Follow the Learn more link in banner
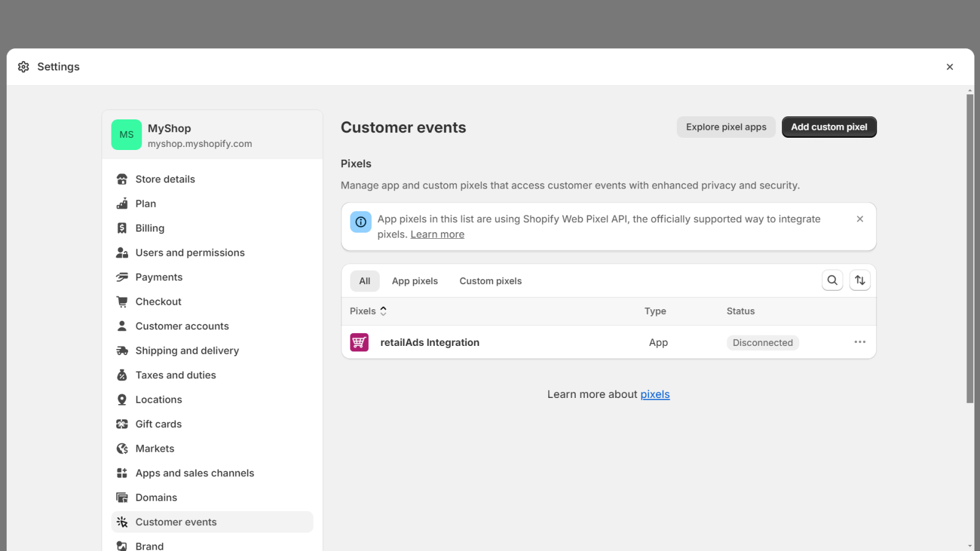Image resolution: width=980 pixels, height=551 pixels. pos(437,234)
